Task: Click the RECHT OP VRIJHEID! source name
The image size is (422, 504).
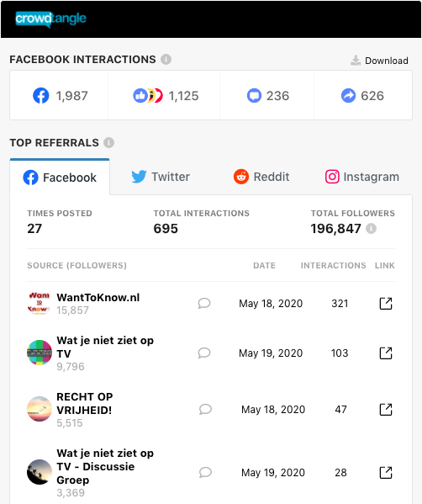Action: pos(85,403)
